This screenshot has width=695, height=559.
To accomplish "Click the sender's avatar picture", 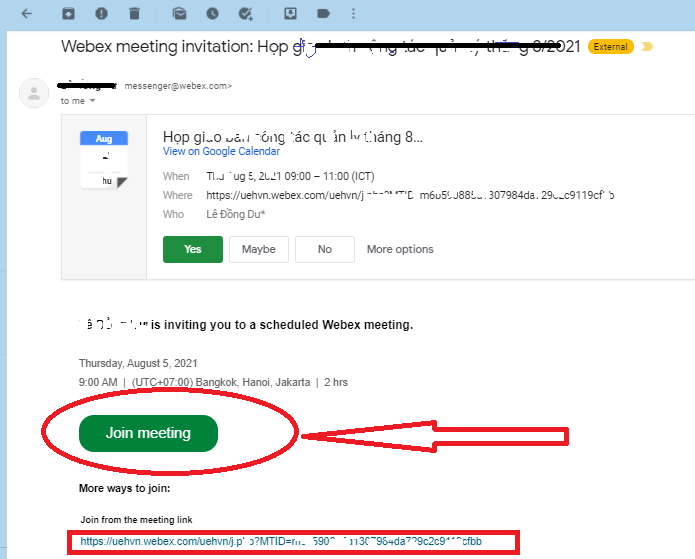I will (35, 94).
